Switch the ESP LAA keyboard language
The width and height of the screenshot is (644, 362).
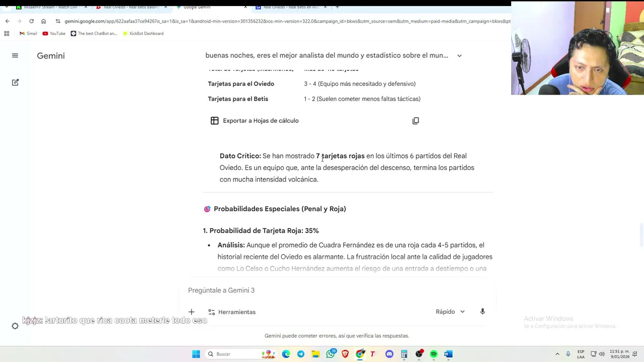click(x=581, y=354)
